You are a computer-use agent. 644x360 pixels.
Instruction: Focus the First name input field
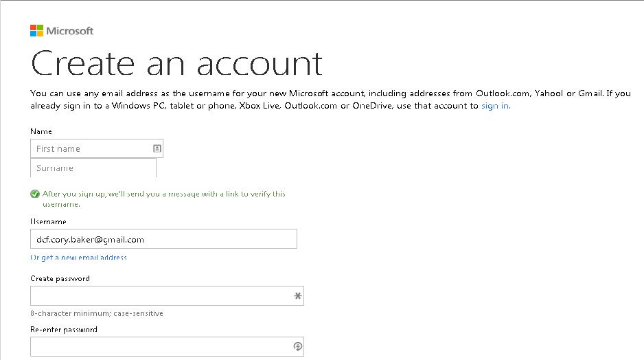click(x=97, y=148)
